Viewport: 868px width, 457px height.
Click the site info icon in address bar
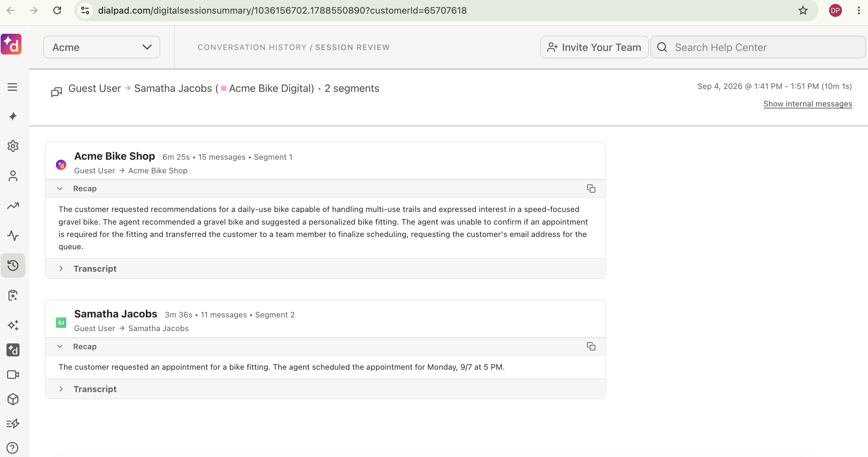pos(85,10)
